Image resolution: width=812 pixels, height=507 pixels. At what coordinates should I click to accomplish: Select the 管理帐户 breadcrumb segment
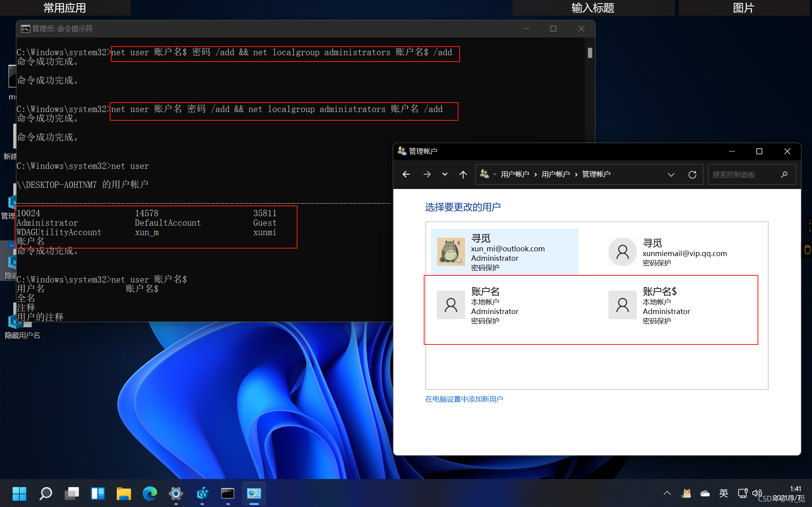596,174
